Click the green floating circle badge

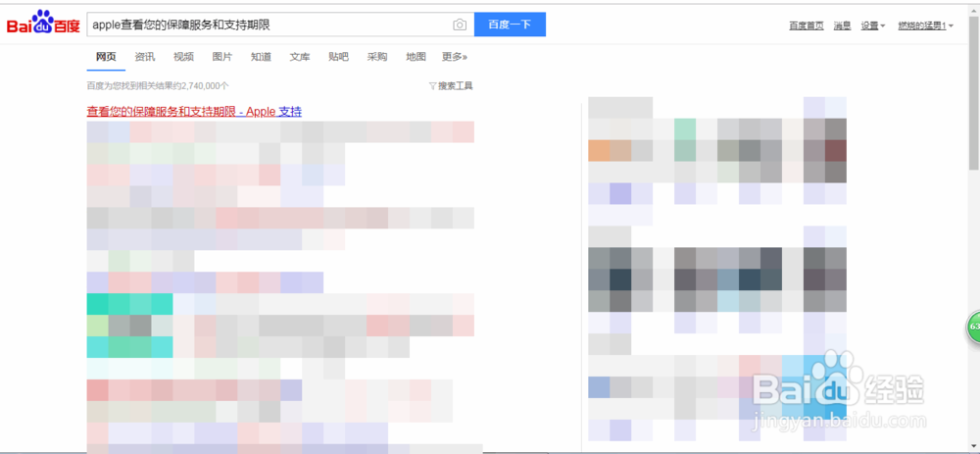point(974,327)
